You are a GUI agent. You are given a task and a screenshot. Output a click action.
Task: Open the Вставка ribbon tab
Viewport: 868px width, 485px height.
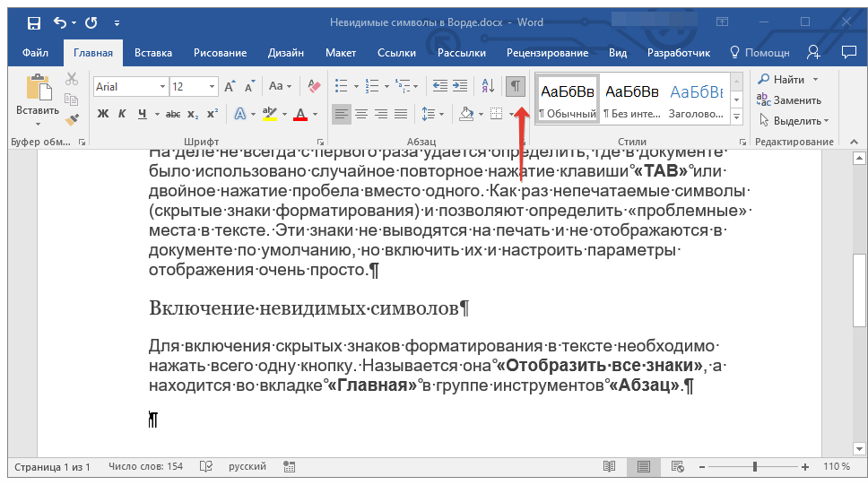[x=153, y=53]
